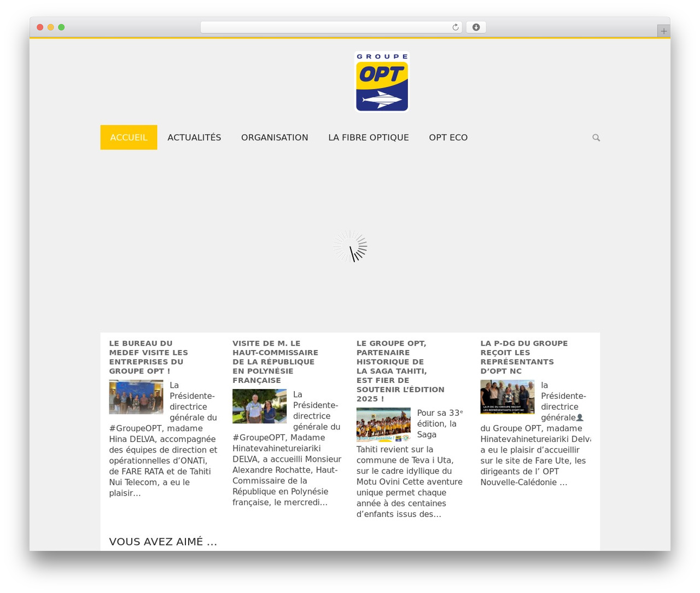This screenshot has height=593, width=700.
Task: Click the Saga Tahiti children photo thumbnail
Action: 383,425
